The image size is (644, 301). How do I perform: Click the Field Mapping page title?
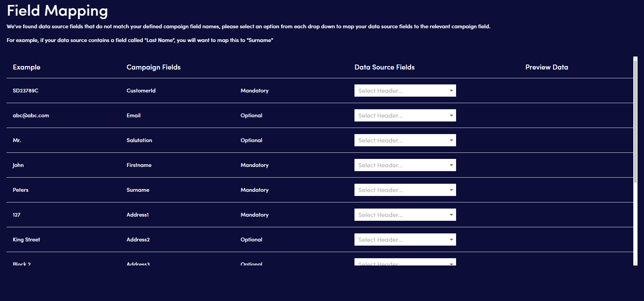click(x=57, y=11)
